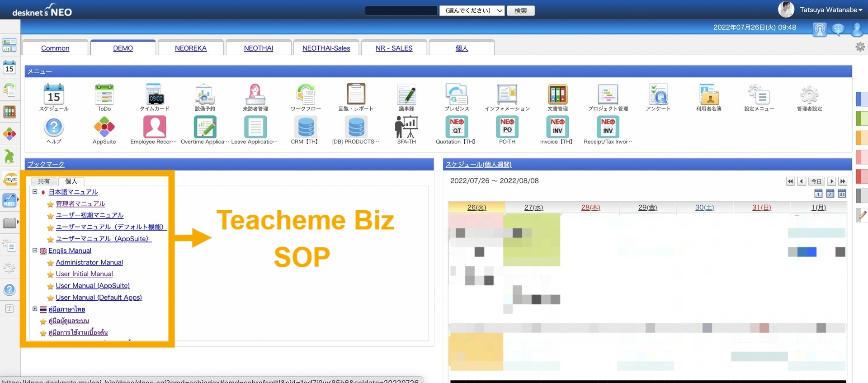Go to previous day in schedule

pos(802,181)
